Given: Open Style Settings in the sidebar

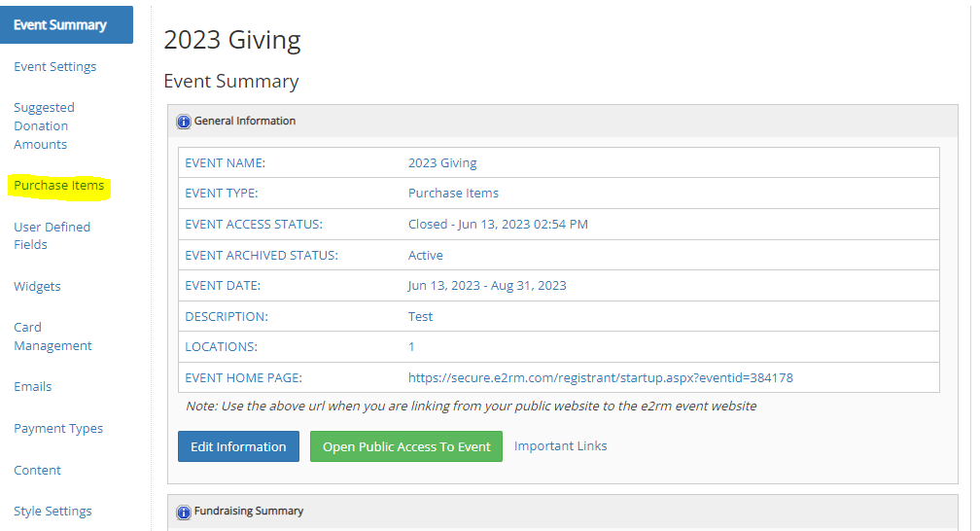Looking at the screenshot, I should click(x=52, y=511).
